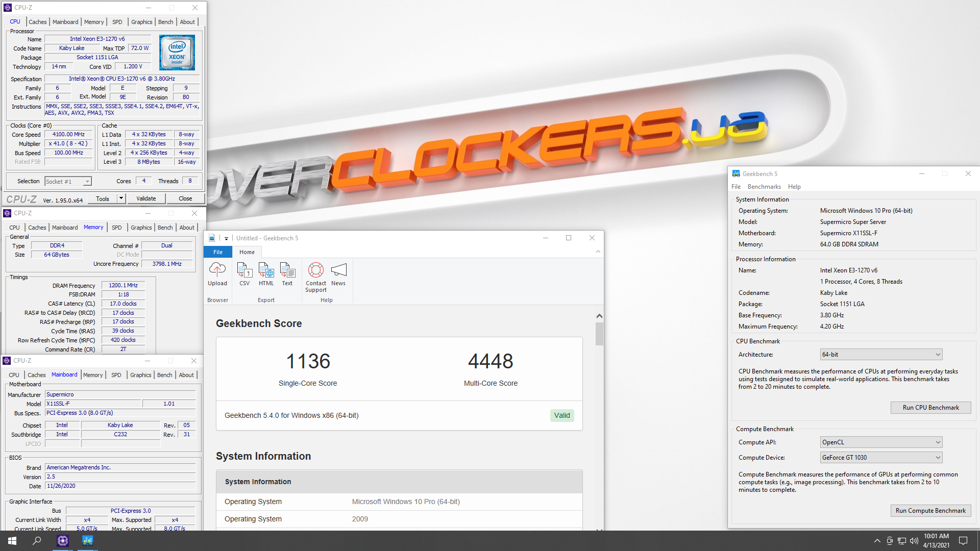
Task: Open the taskbar clock and date
Action: click(936, 541)
